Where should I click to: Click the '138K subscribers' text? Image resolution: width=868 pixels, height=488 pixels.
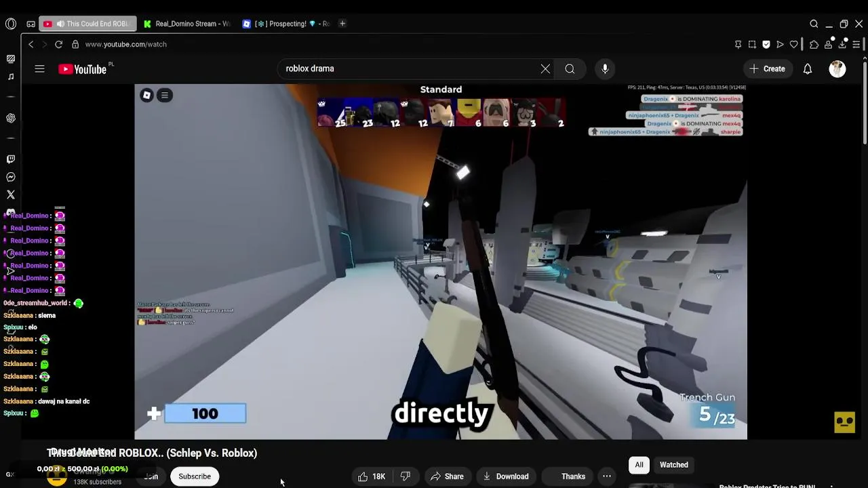click(97, 482)
